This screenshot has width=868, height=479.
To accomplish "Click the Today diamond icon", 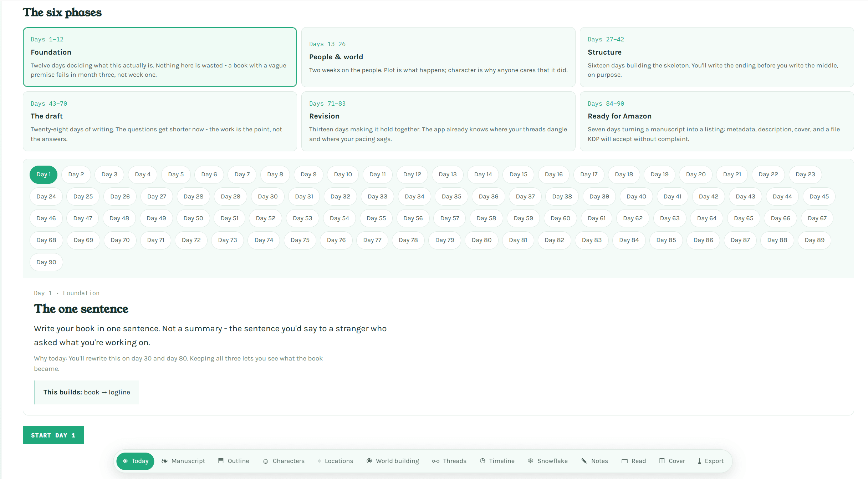I will 125,461.
